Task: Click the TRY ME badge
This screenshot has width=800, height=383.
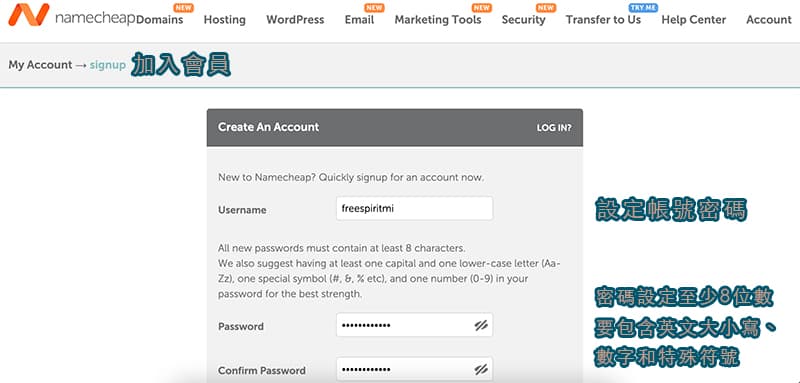Action: pyautogui.click(x=643, y=8)
